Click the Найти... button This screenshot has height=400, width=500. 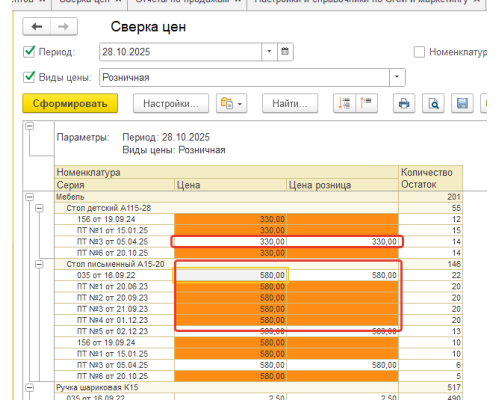[x=290, y=103]
